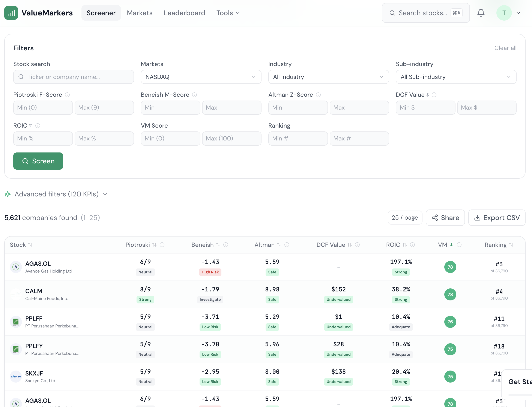Click the Altman Z-Score filter info icon
This screenshot has width=532, height=407.
318,95
